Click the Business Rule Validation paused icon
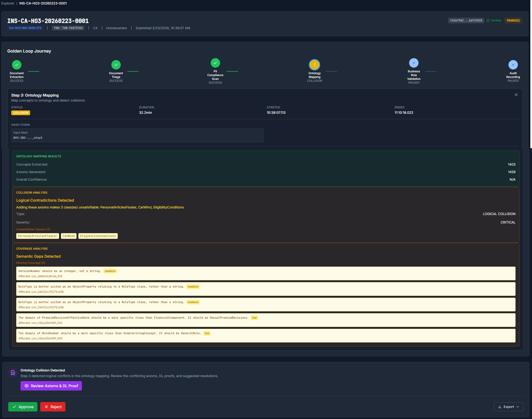This screenshot has height=419, width=532. point(414,63)
